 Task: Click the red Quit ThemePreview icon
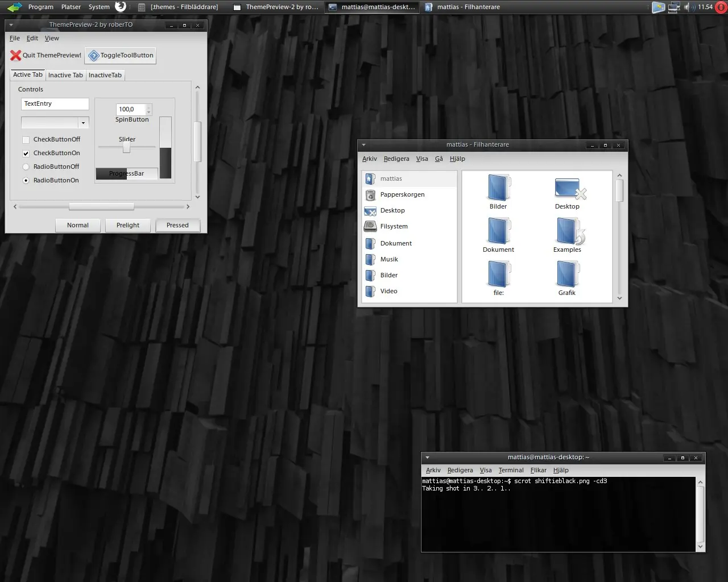tap(15, 55)
